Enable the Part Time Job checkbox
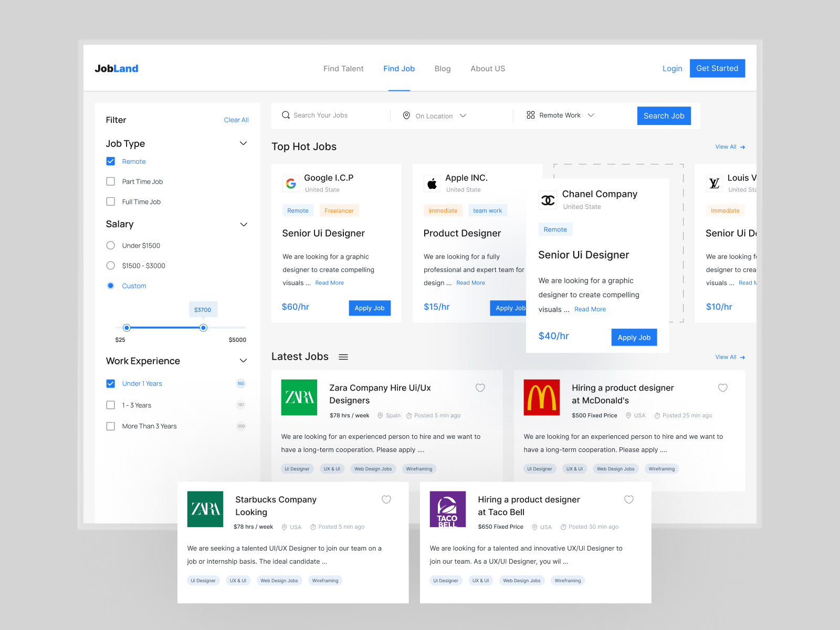The height and width of the screenshot is (630, 840). 111,181
